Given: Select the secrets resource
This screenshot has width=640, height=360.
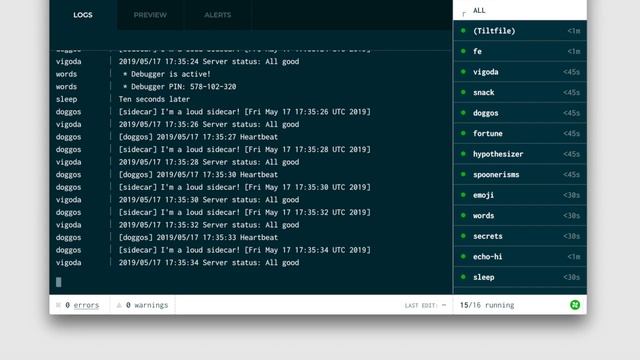Looking at the screenshot, I should [520, 236].
